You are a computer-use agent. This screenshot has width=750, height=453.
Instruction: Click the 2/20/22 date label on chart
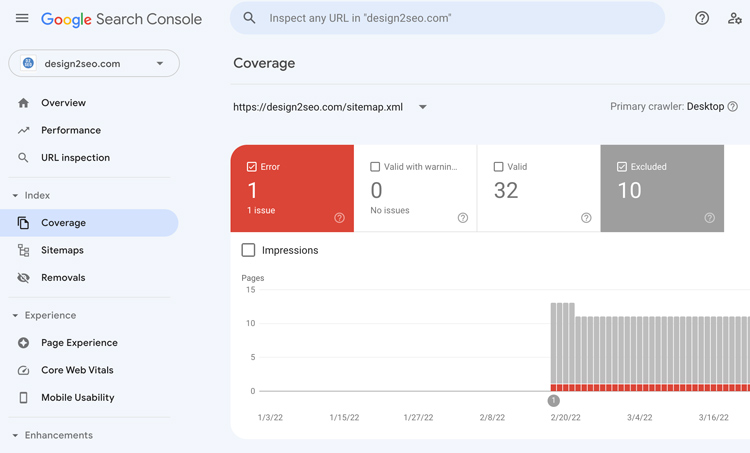(x=565, y=418)
